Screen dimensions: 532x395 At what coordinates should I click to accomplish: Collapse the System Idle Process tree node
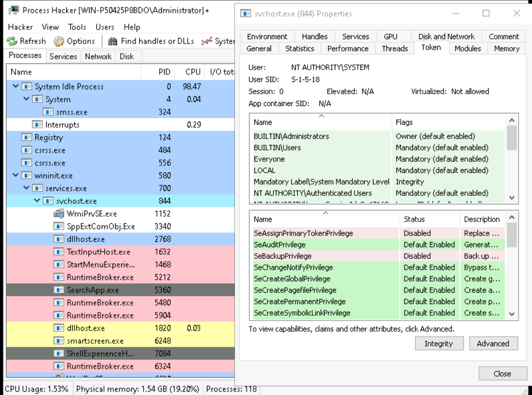click(16, 86)
